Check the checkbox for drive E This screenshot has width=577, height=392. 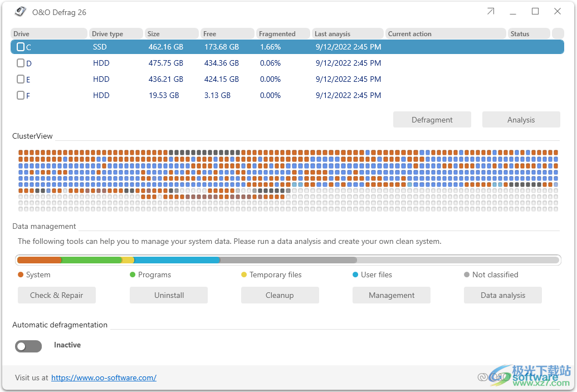[21, 79]
